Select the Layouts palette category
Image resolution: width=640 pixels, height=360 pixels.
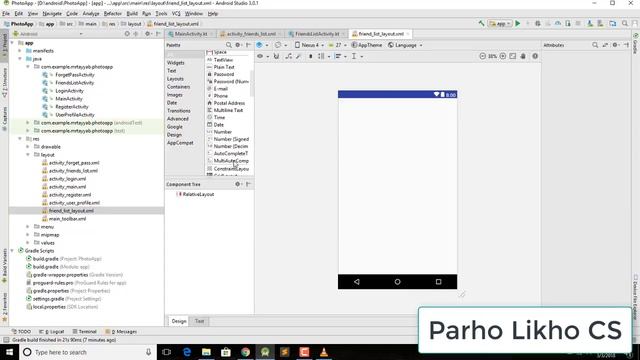(175, 79)
